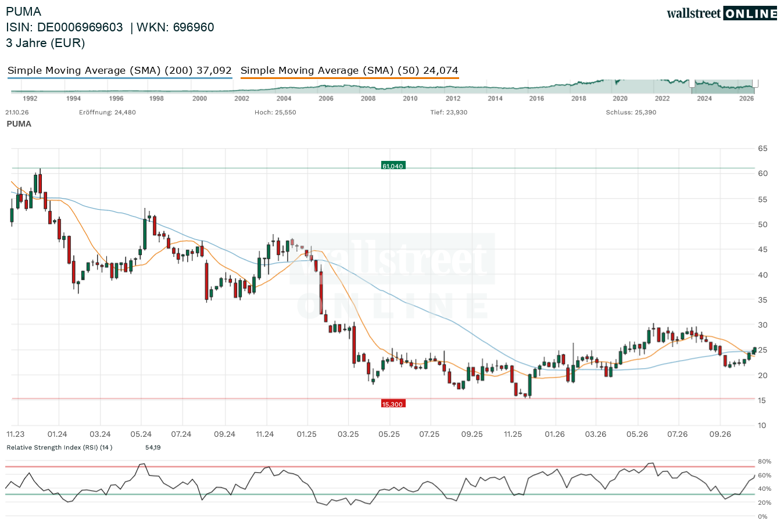Click the 'Schluss: 25,390' value
The height and width of the screenshot is (532, 784).
tap(631, 113)
